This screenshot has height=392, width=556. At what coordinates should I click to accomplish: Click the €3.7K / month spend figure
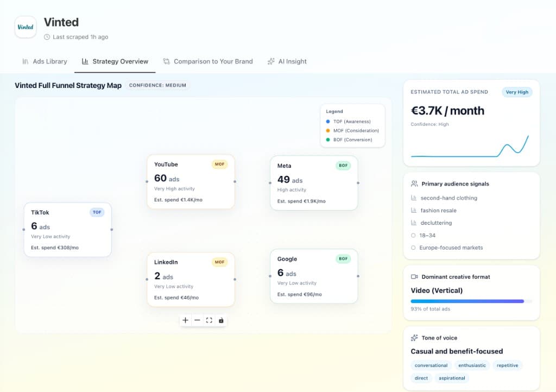coord(447,111)
